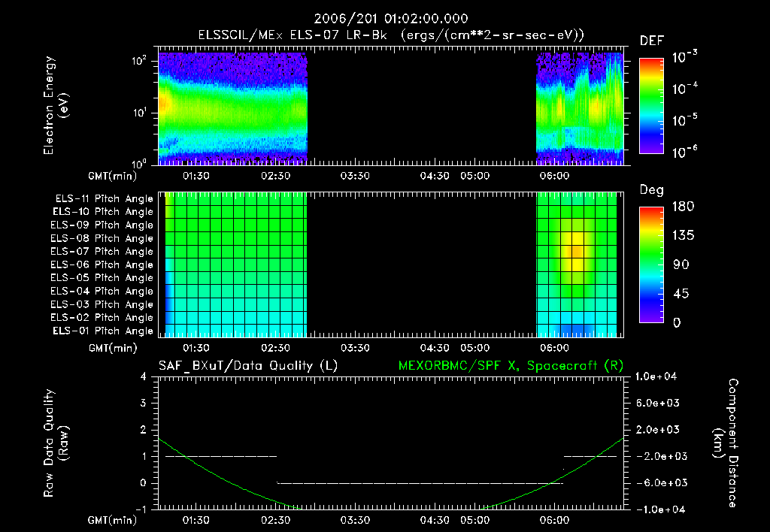This screenshot has width=770, height=532.
Task: Click the 03:30 tick label under the spectrogram
Action: pyautogui.click(x=355, y=176)
